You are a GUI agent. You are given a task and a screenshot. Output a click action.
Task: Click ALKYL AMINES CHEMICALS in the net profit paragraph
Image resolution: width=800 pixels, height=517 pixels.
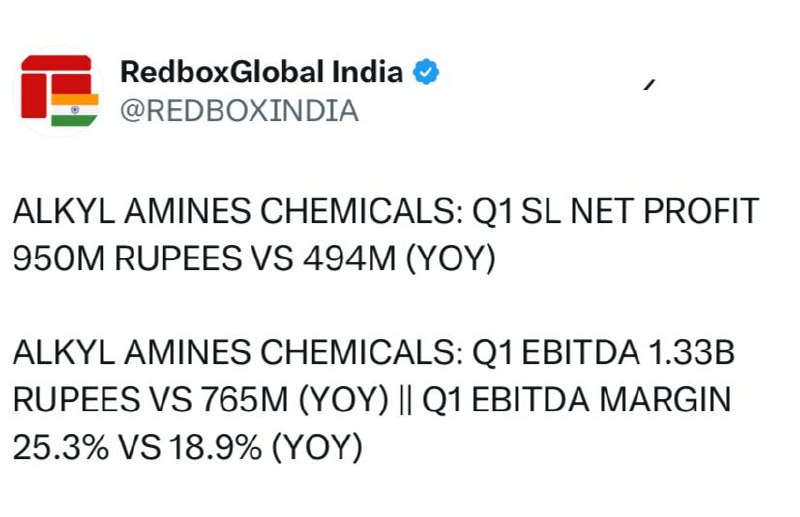click(238, 211)
